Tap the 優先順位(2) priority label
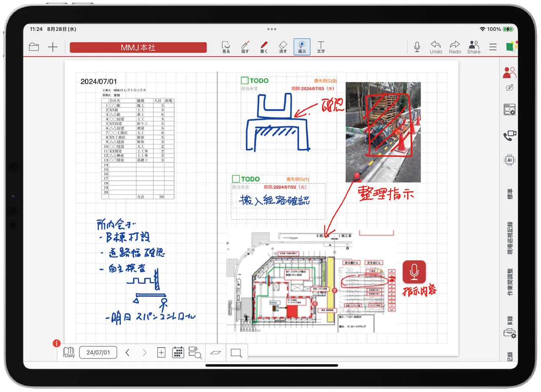 point(325,80)
